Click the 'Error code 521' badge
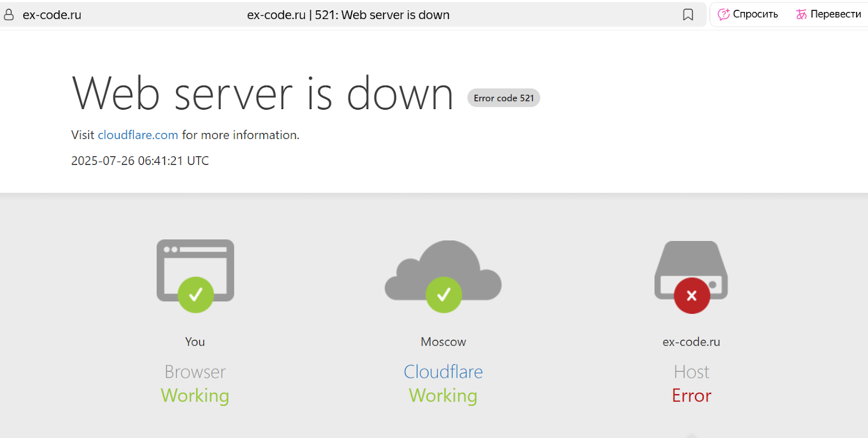The image size is (868, 438). (503, 98)
